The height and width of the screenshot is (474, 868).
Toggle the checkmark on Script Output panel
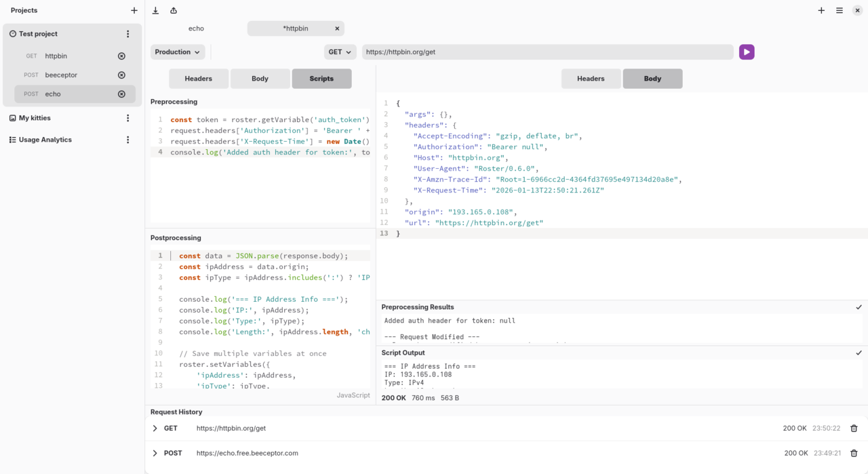tap(859, 352)
